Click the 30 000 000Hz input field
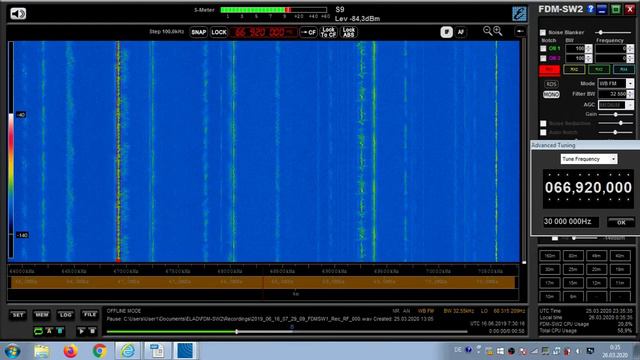This screenshot has width=640, height=360. pos(571,222)
